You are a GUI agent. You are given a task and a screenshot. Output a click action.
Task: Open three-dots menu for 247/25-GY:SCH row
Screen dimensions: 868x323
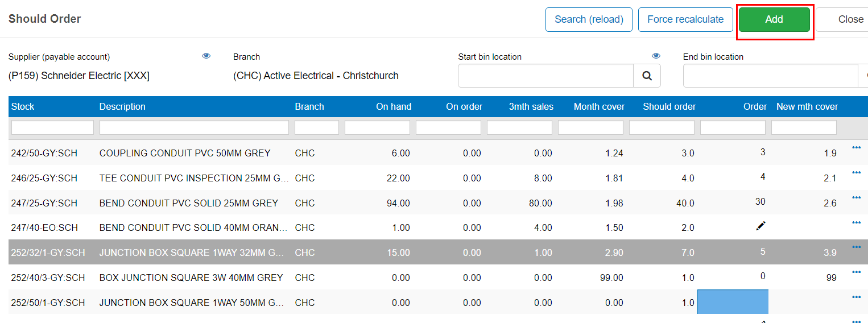[857, 198]
